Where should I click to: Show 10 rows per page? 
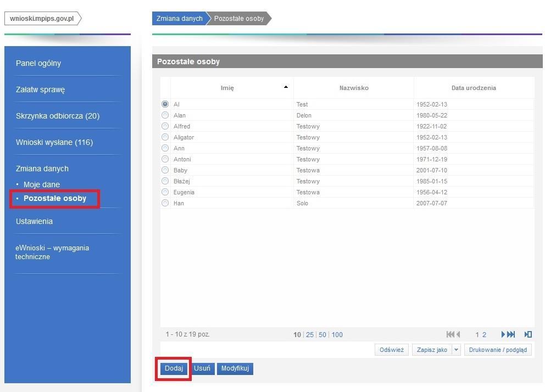(297, 335)
